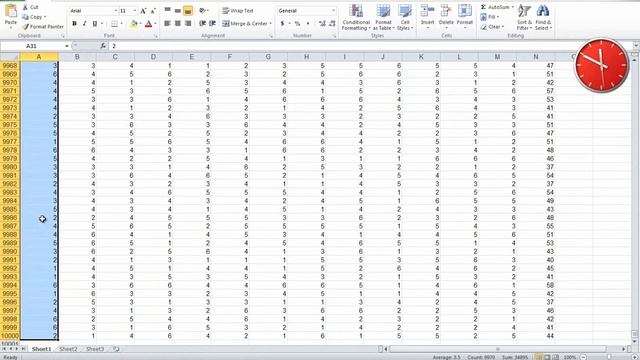The height and width of the screenshot is (360, 640).
Task: Toggle Underline formatting
Action: point(95,24)
